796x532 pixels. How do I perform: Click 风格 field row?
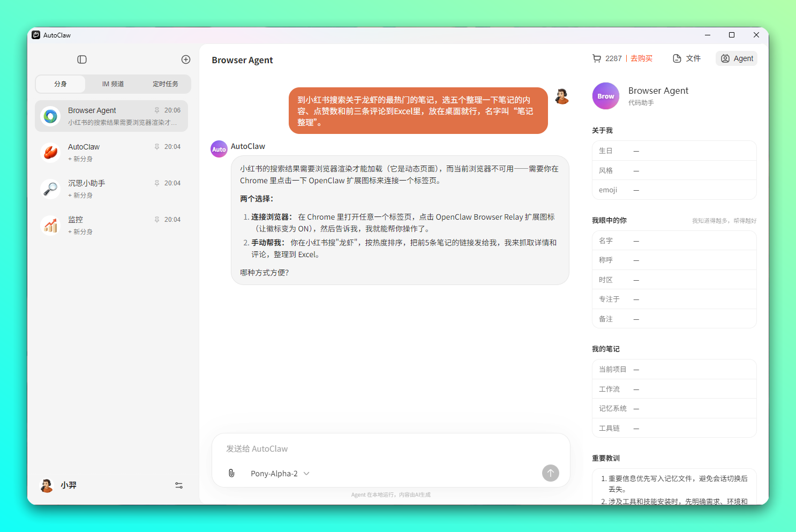[x=674, y=170]
